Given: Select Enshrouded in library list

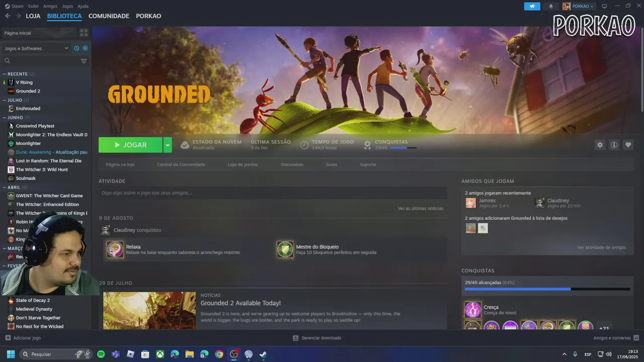Looking at the screenshot, I should click(x=28, y=109).
